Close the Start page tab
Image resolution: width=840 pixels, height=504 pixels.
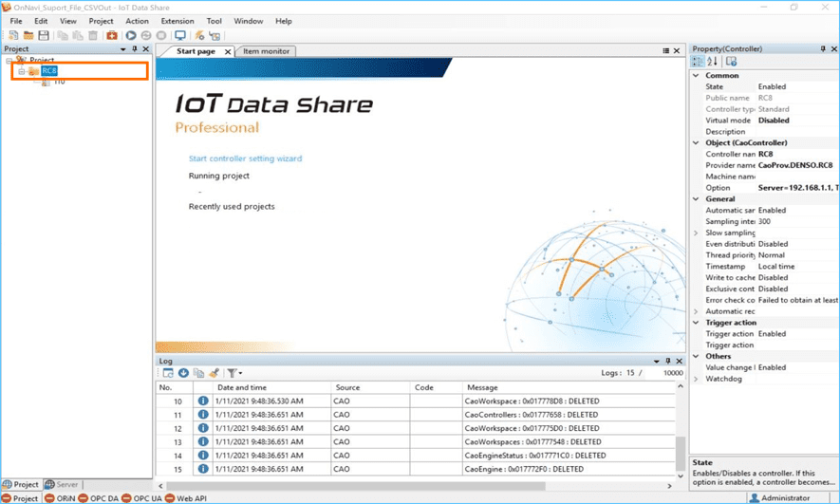[x=228, y=52]
